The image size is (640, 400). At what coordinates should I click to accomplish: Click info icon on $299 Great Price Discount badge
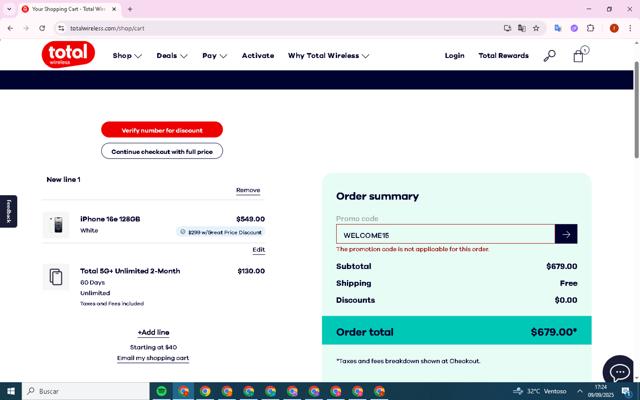pos(182,232)
